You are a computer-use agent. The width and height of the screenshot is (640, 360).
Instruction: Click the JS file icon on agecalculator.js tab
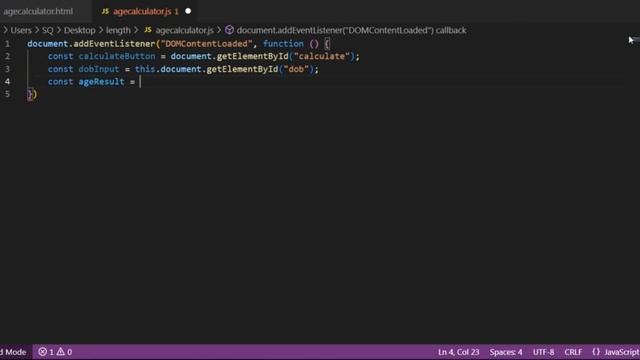point(105,11)
